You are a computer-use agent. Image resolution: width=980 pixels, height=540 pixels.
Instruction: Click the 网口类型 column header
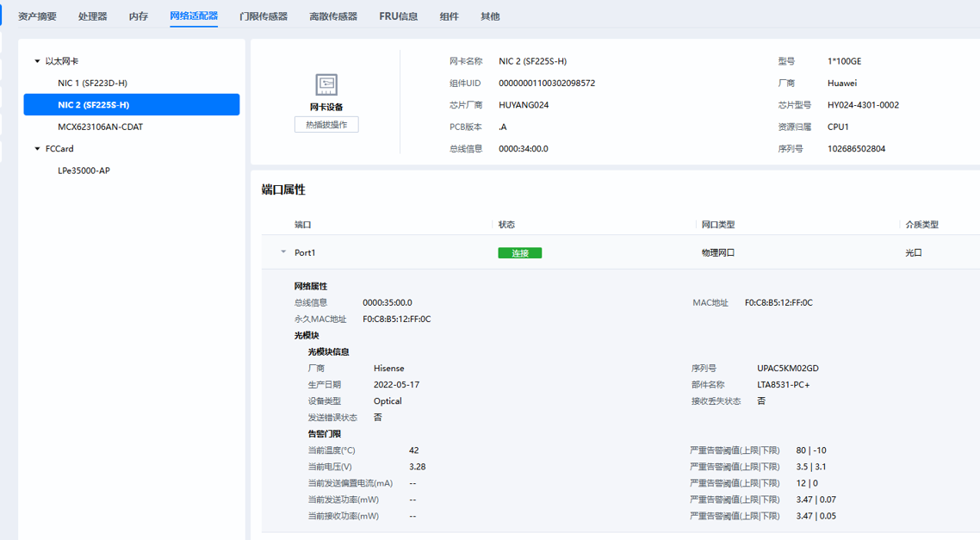(x=718, y=225)
